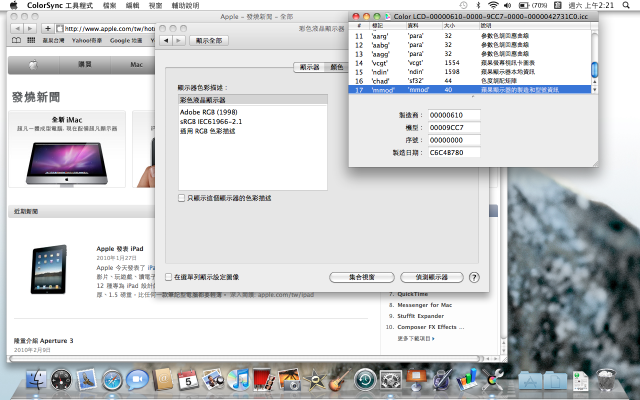The width and height of the screenshot is (640, 400).
Task: Open the ColorSync 工具程式 menu
Action: tap(60, 5)
